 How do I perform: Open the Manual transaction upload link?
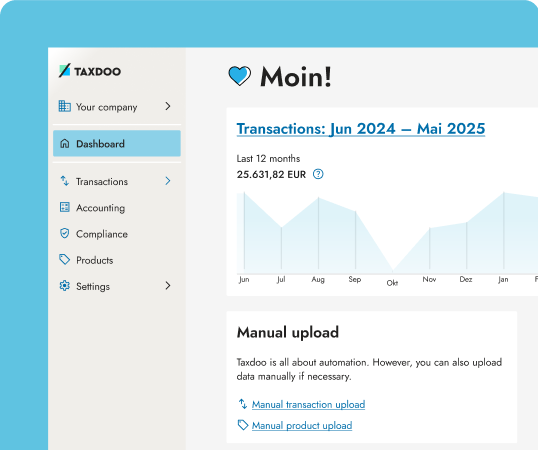pos(308,404)
